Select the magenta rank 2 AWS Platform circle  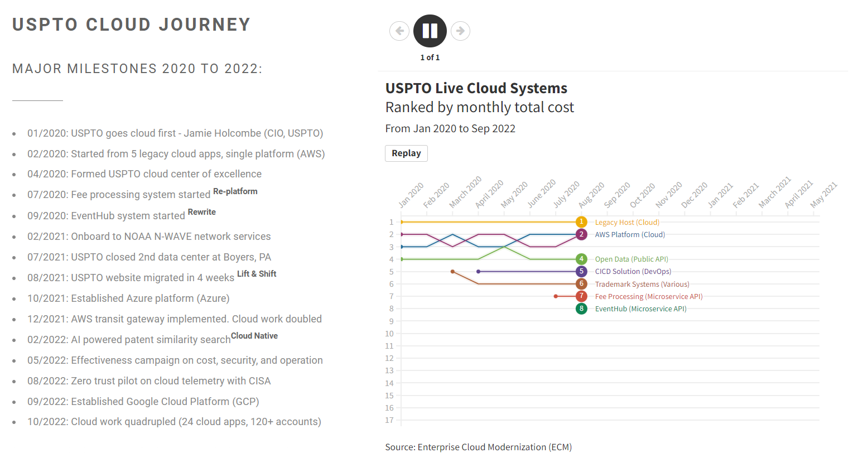[581, 234]
